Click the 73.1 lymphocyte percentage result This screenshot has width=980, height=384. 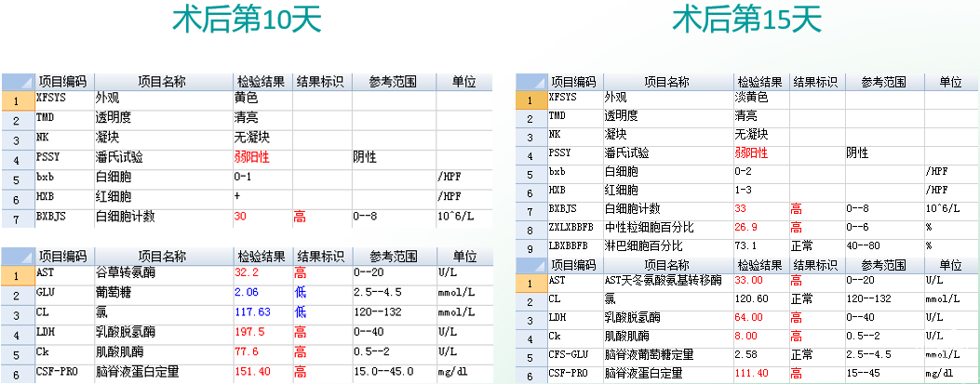pos(747,246)
